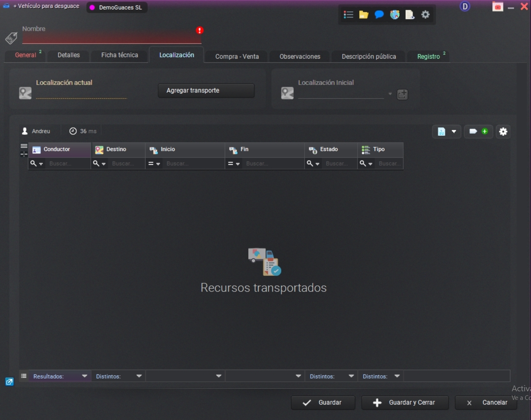Click the pop-out window icon at bottom left

tap(9, 382)
